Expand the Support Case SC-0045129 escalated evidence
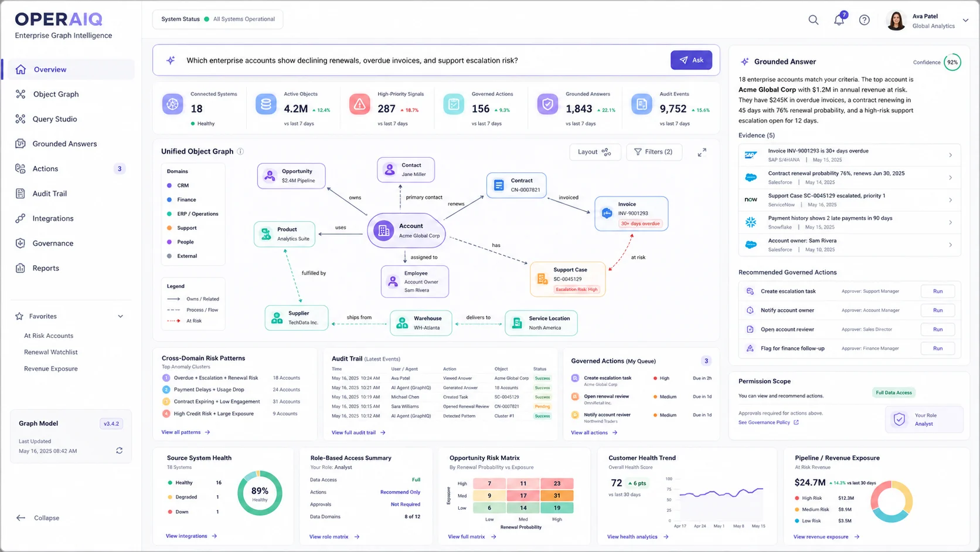This screenshot has width=980, height=552. point(849,200)
